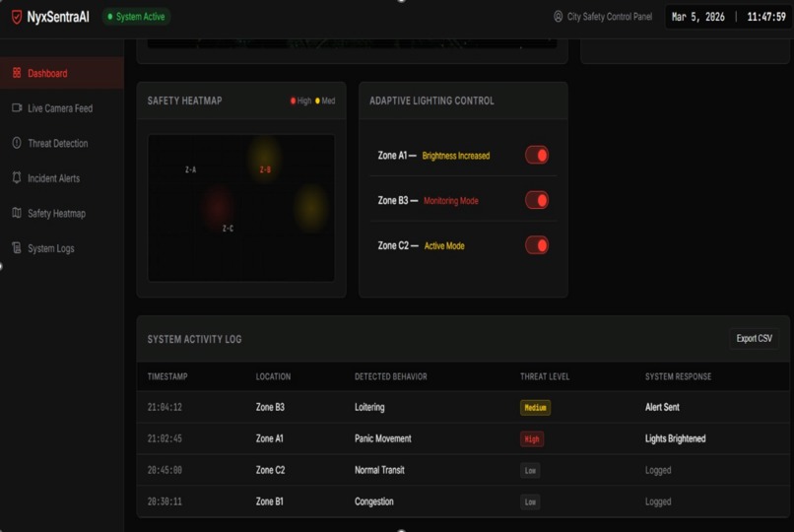Click the 11:47:59 clock display
Screen dimensions: 794x532
pyautogui.click(x=766, y=17)
